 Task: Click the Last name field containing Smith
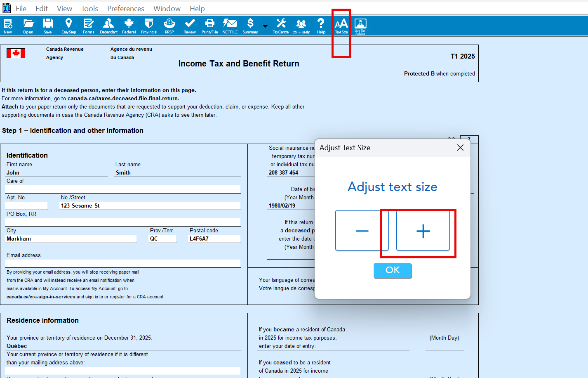pos(177,173)
